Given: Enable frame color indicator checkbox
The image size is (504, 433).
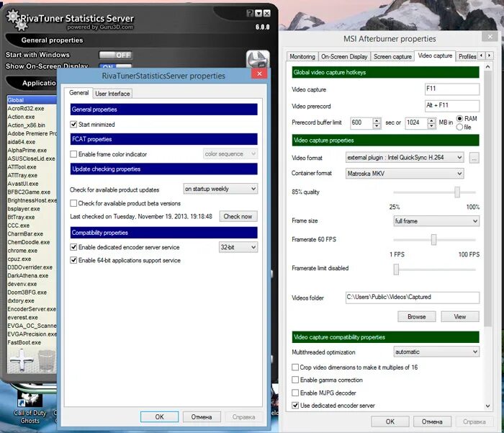Looking at the screenshot, I should (73, 154).
